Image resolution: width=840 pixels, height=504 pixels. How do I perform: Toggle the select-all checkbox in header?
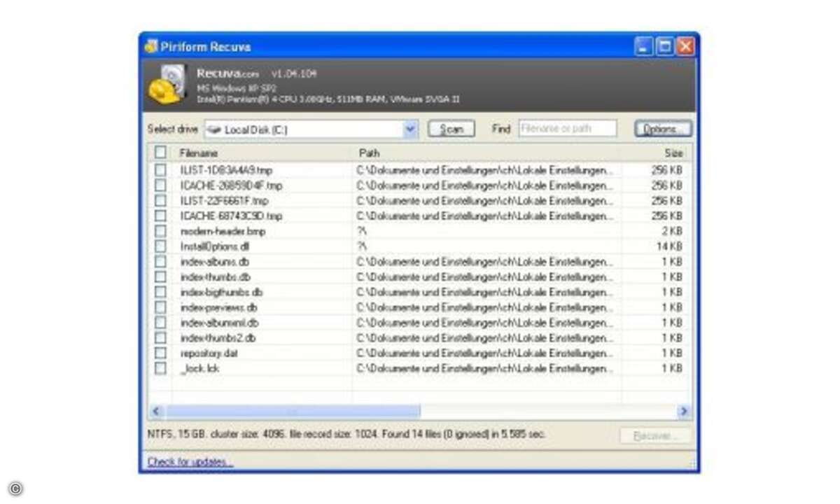161,152
